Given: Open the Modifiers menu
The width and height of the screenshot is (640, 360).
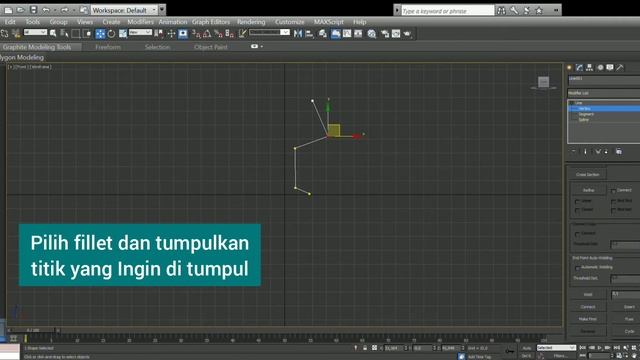Looking at the screenshot, I should (140, 22).
